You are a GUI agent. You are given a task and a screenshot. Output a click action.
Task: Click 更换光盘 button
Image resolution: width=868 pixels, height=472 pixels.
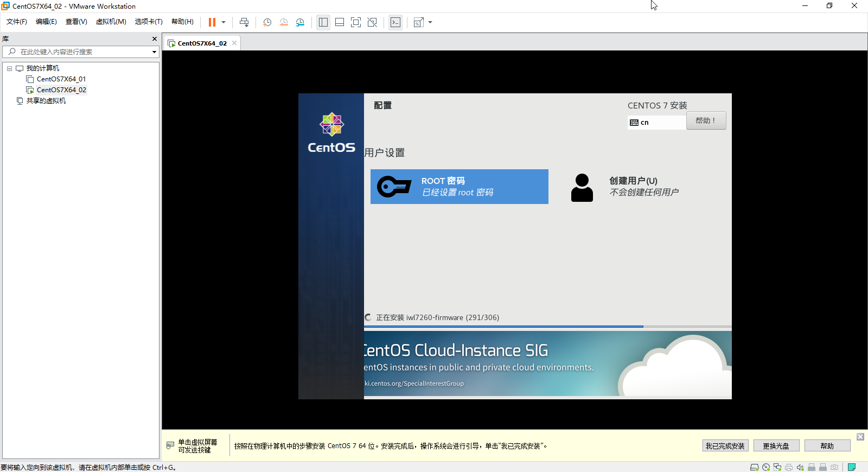tap(776, 446)
